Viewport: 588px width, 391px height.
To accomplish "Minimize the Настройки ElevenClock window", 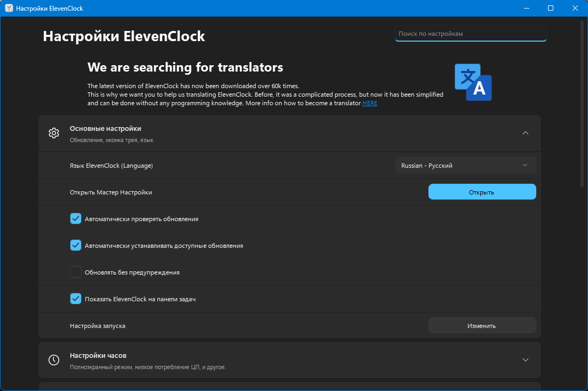I will pyautogui.click(x=527, y=8).
